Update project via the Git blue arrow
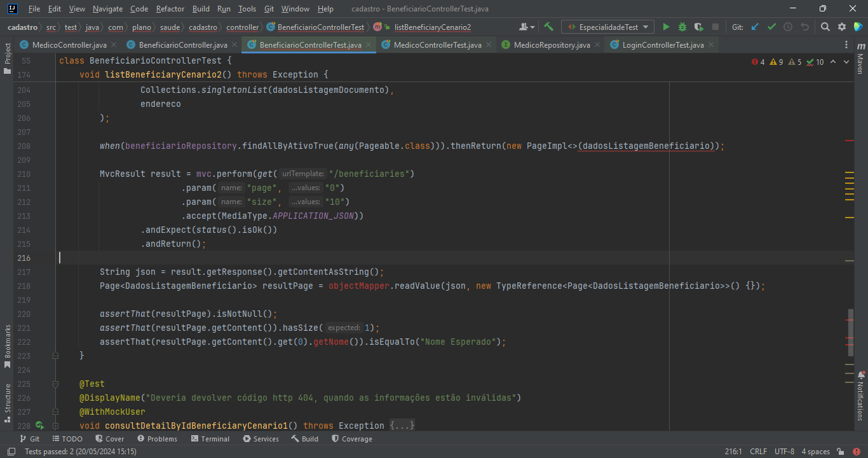868x458 pixels. (755, 27)
